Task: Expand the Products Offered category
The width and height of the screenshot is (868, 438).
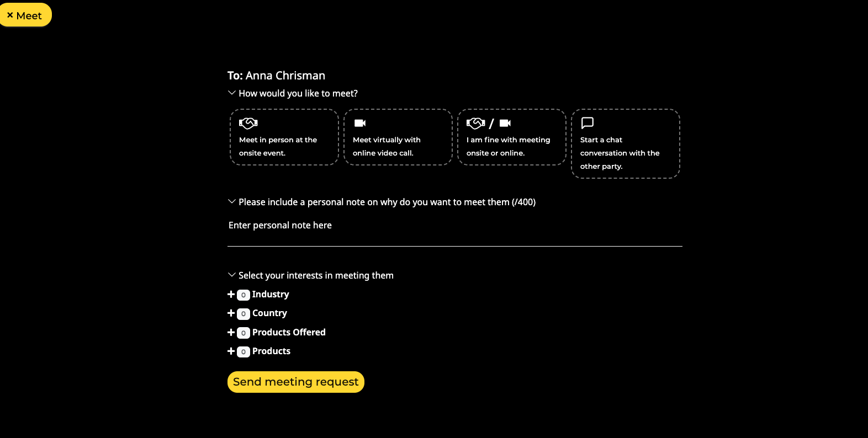Action: tap(288, 333)
